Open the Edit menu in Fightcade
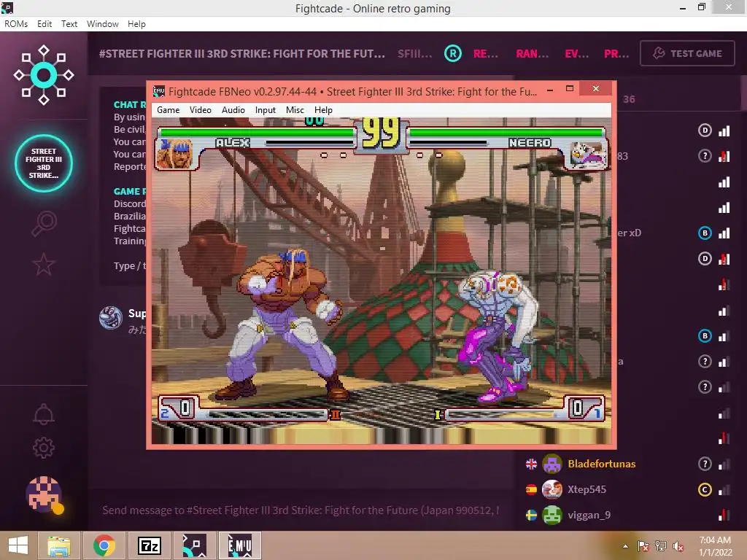Screen dimensions: 747x560 click(44, 24)
